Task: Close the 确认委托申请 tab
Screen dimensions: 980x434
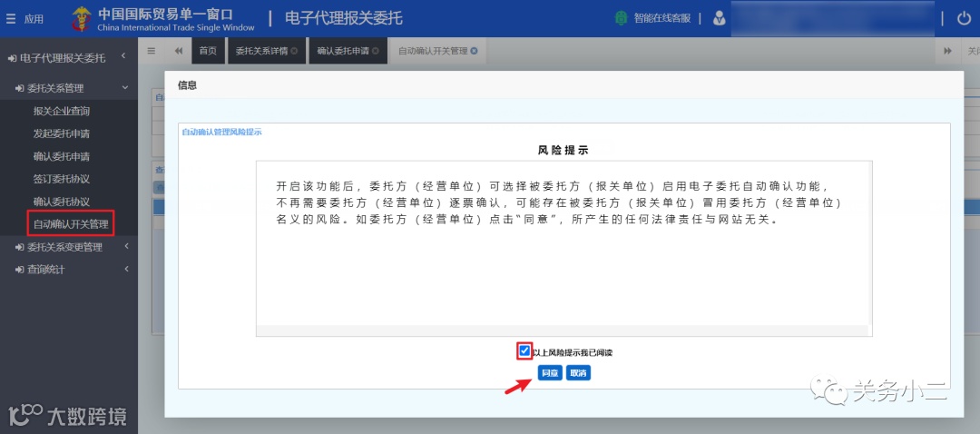Action: click(376, 51)
